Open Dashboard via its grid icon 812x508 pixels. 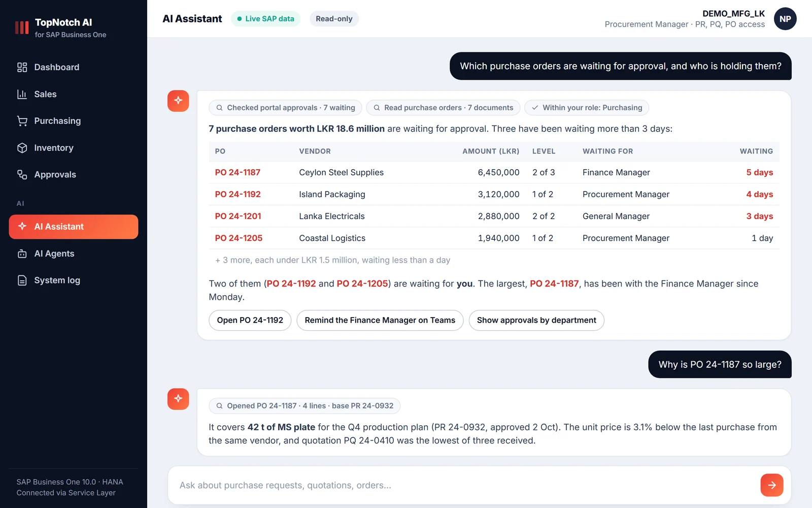click(22, 67)
